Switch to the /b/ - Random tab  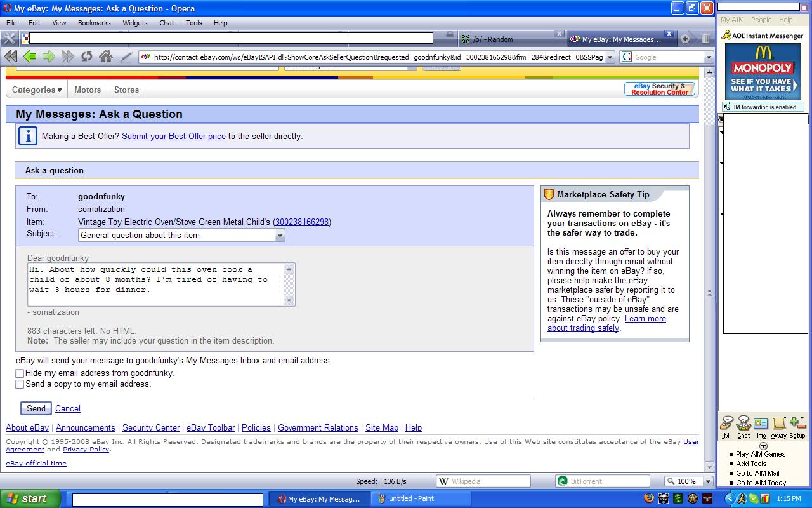click(x=511, y=39)
